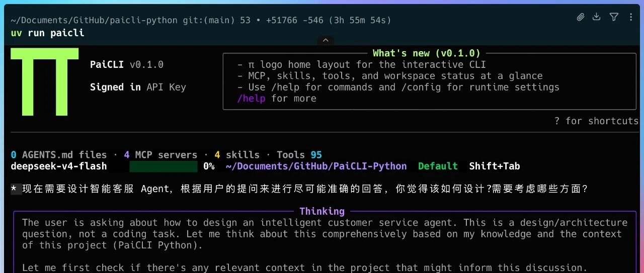Click the 'Tools 95' status entry
Viewport: 644px width, 273px height.
299,155
